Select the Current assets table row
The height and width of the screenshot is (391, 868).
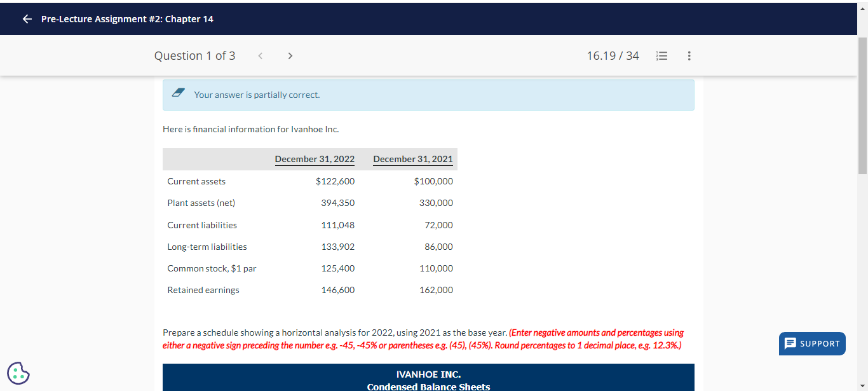196,181
